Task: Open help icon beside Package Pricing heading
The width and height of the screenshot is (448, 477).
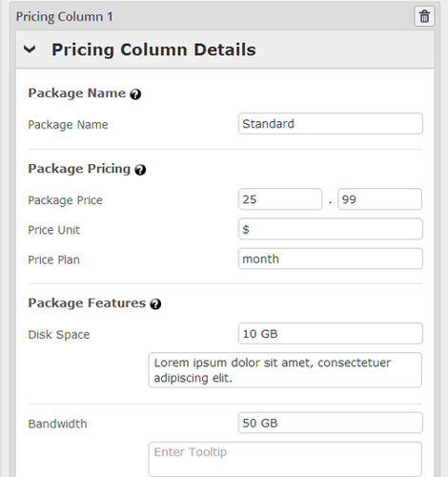Action: (140, 170)
